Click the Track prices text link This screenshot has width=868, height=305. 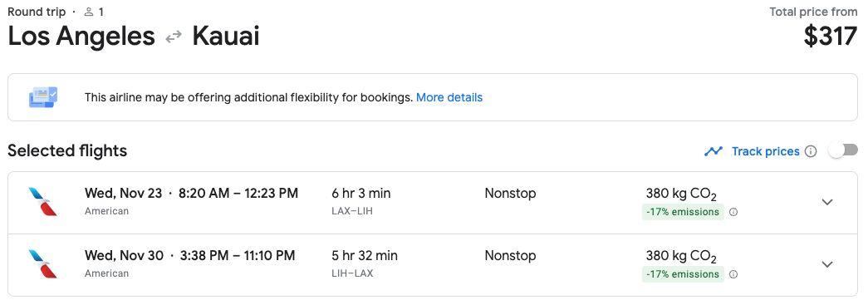coord(766,151)
